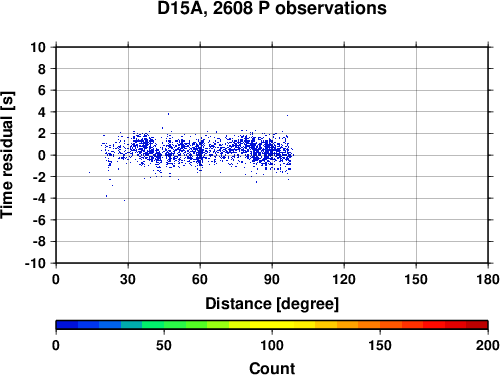The width and height of the screenshot is (500, 375).
Task: Click the y-axis tick label 0
Action: tap(42, 155)
